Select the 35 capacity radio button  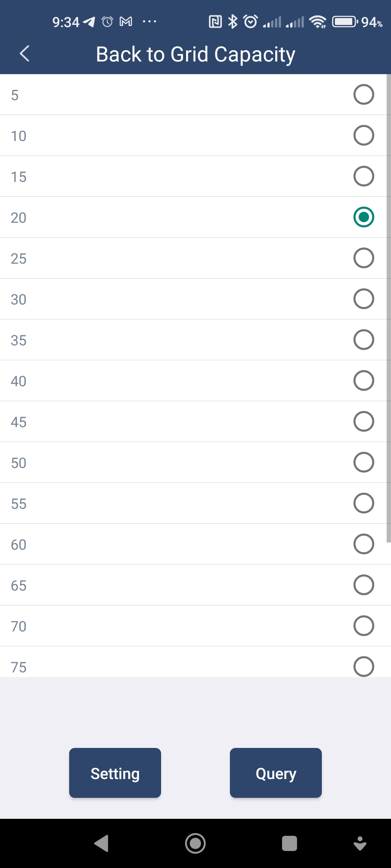(x=363, y=340)
